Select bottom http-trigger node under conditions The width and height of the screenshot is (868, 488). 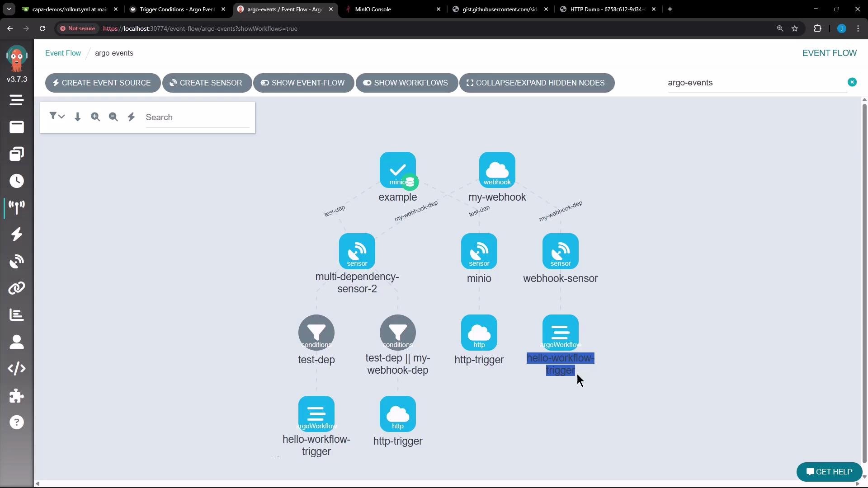[398, 414]
